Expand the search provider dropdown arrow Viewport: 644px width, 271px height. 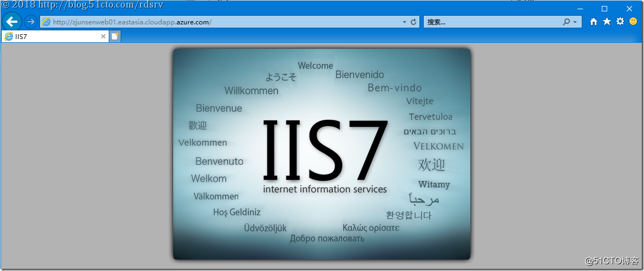pyautogui.click(x=575, y=22)
